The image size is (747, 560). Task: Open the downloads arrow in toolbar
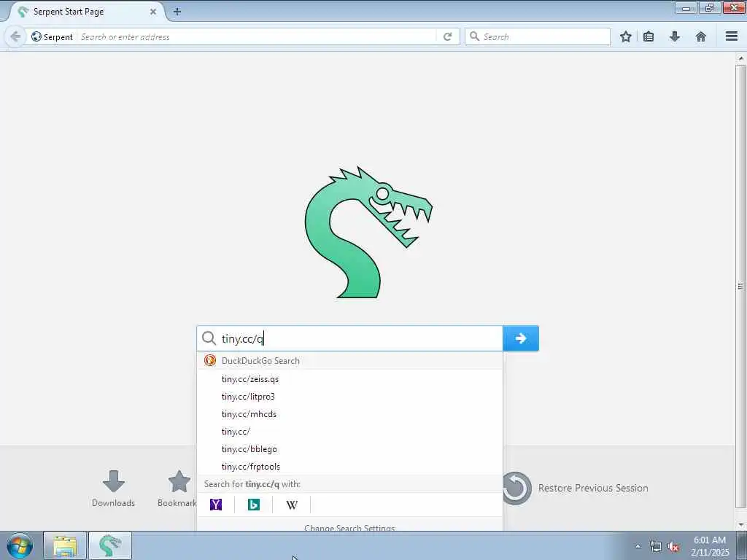click(675, 36)
